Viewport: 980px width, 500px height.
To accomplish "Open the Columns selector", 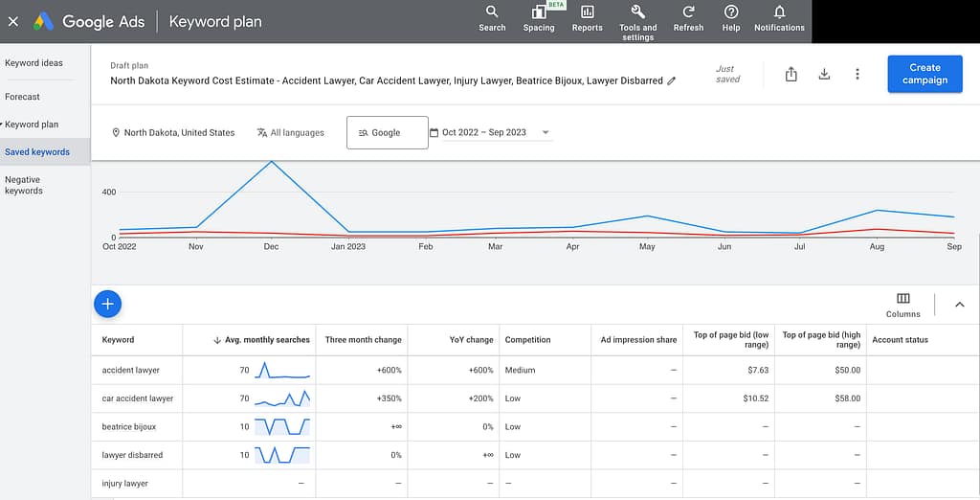I will pos(902,305).
